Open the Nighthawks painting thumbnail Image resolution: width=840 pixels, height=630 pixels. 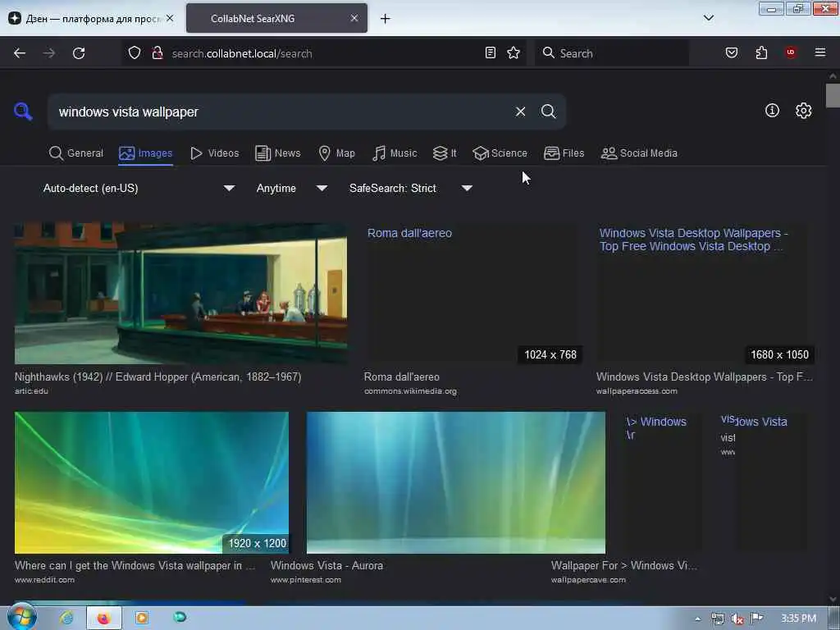coord(180,293)
